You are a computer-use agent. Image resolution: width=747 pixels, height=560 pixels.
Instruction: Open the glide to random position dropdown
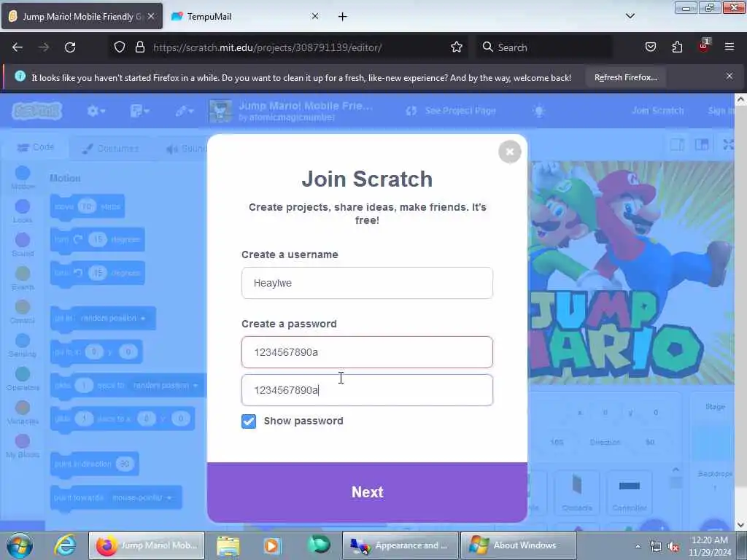pos(166,385)
